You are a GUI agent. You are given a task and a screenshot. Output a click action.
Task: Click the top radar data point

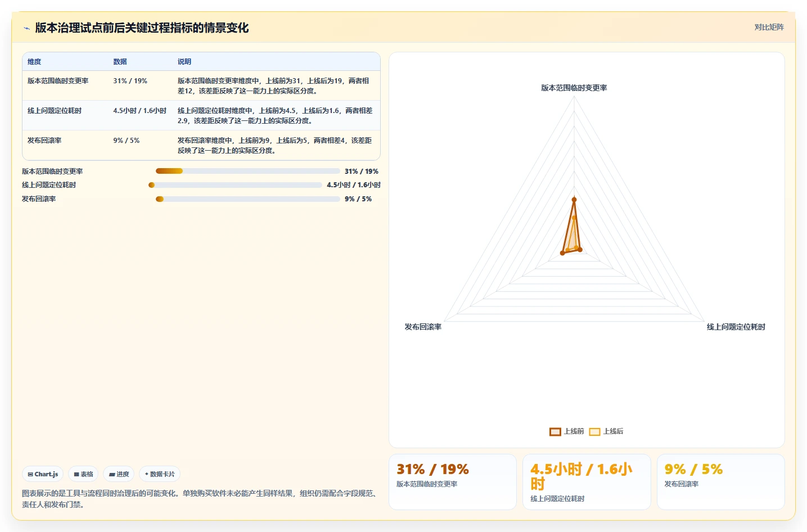pos(574,200)
